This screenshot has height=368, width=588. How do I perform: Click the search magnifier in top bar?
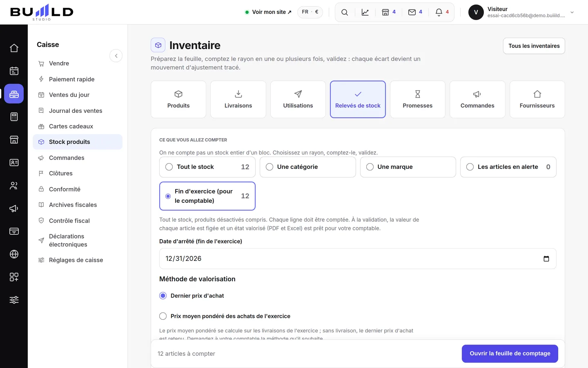click(x=345, y=12)
